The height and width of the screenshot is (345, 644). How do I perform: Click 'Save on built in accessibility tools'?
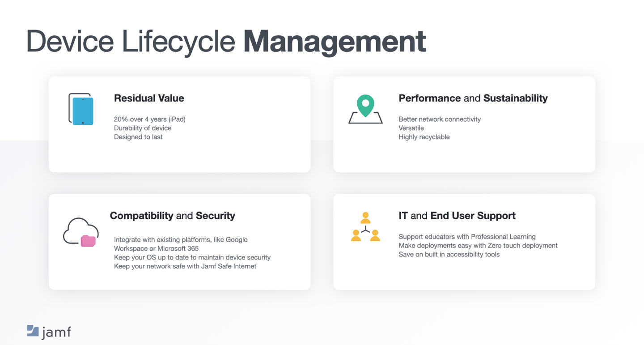click(449, 254)
